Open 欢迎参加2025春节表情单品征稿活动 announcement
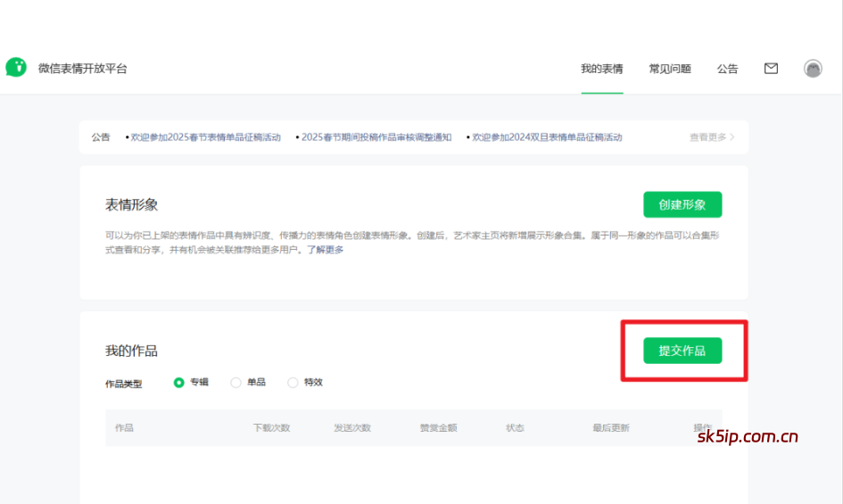Screen dimensions: 843x504 coord(205,137)
